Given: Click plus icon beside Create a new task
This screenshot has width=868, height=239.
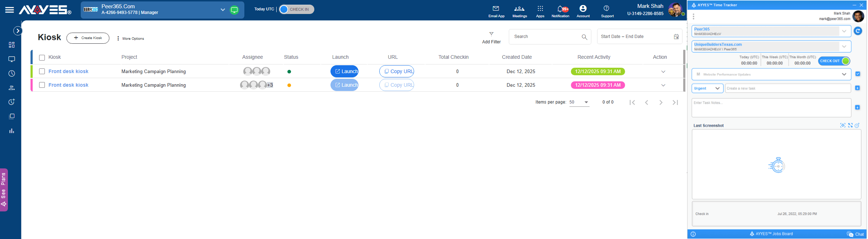Looking at the screenshot, I should tap(857, 88).
